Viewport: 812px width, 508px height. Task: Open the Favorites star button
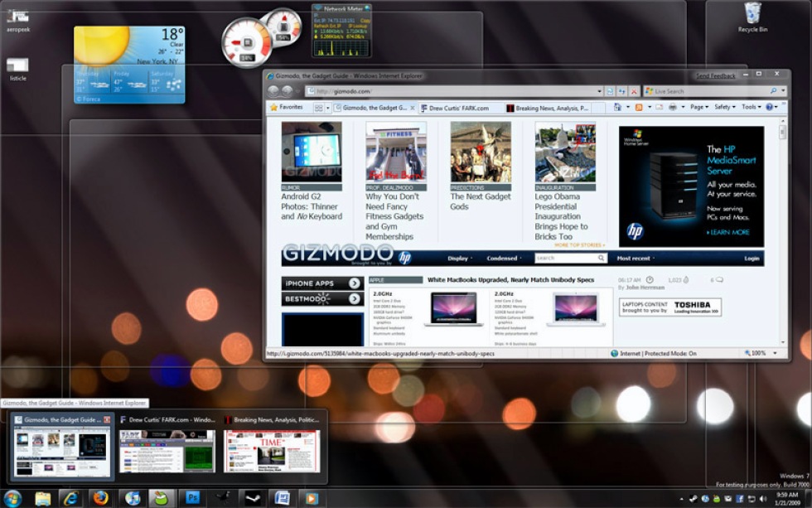point(286,107)
